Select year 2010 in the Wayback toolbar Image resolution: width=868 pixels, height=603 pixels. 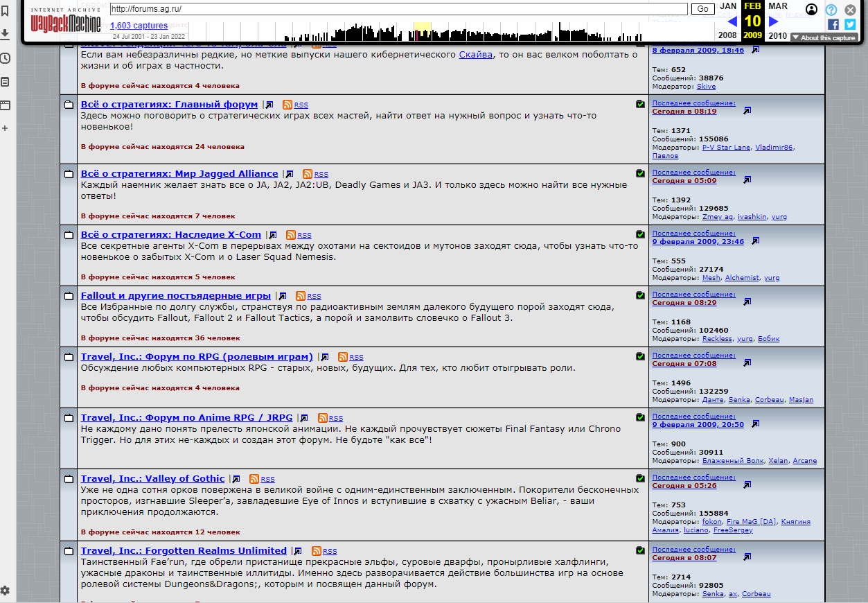point(778,35)
